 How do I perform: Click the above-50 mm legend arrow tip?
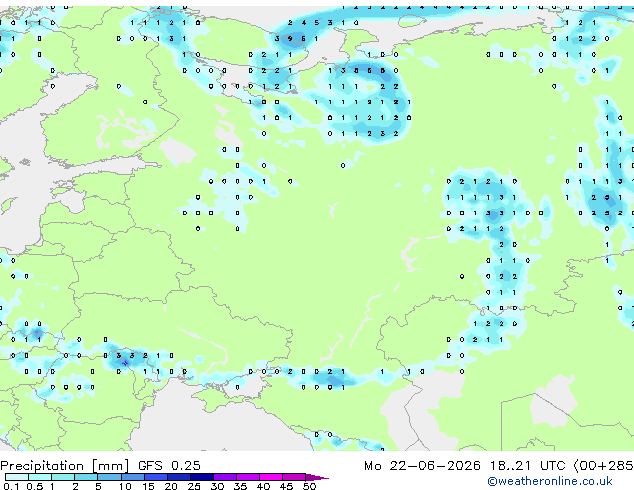[317, 477]
